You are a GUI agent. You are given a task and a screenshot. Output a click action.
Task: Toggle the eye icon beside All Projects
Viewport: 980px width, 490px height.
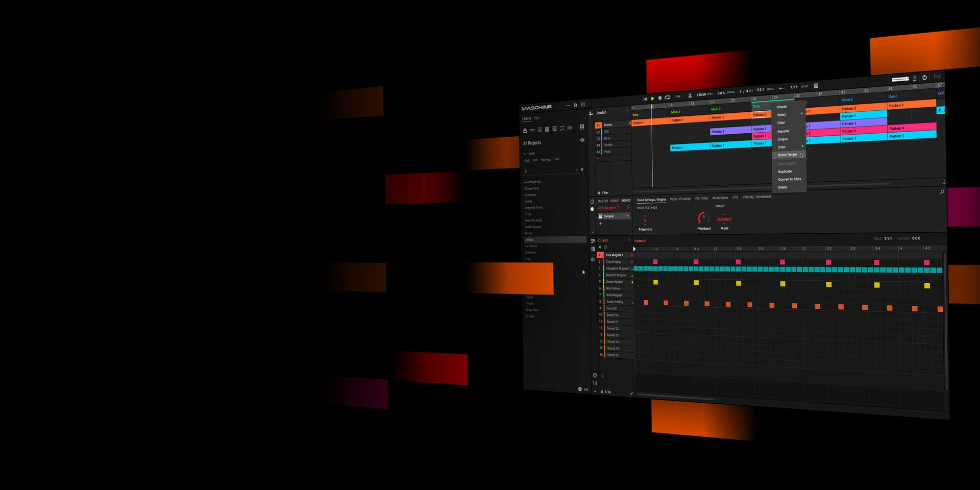tap(582, 140)
